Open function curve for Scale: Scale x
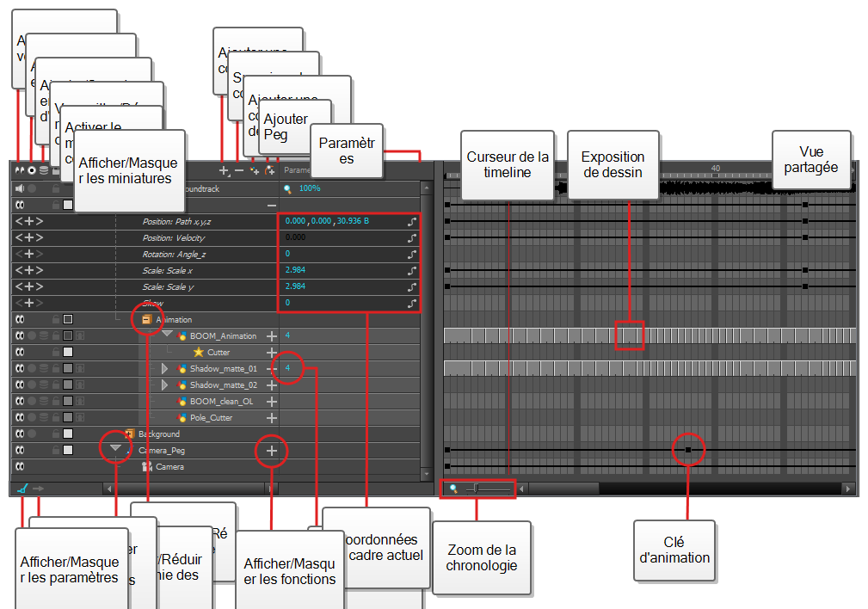 [412, 271]
